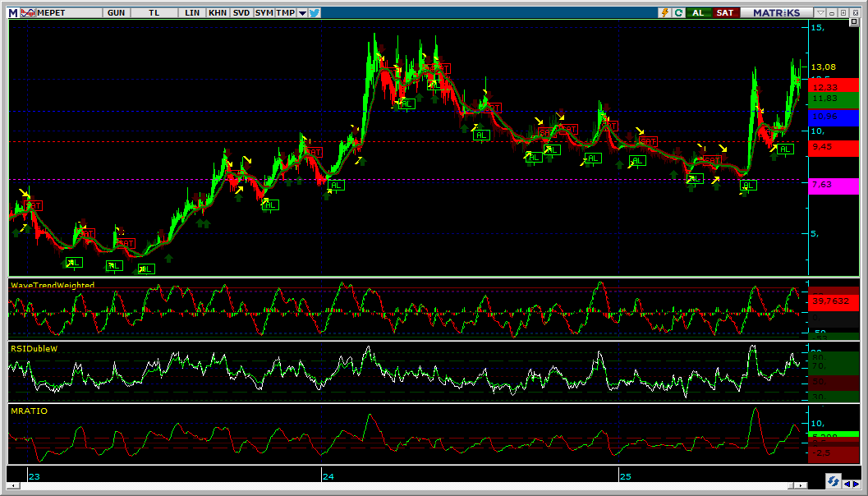This screenshot has height=496, width=868.
Task: Switch the currency via TL button
Action: 154,12
